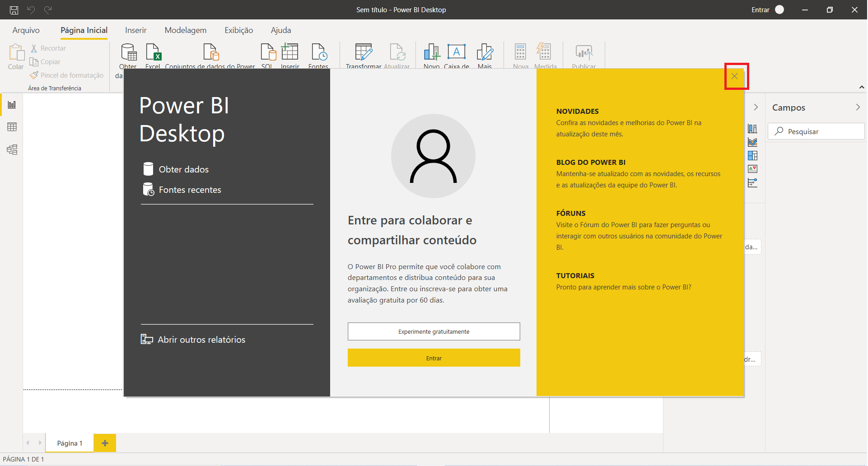Open the FÓRUNS link
This screenshot has height=466, width=868.
571,214
